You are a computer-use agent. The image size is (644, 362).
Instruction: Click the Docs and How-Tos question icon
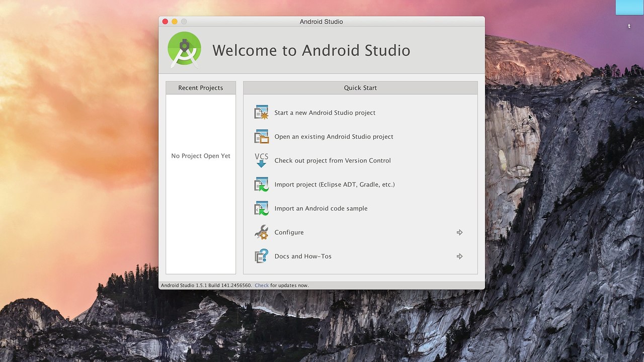(x=261, y=256)
